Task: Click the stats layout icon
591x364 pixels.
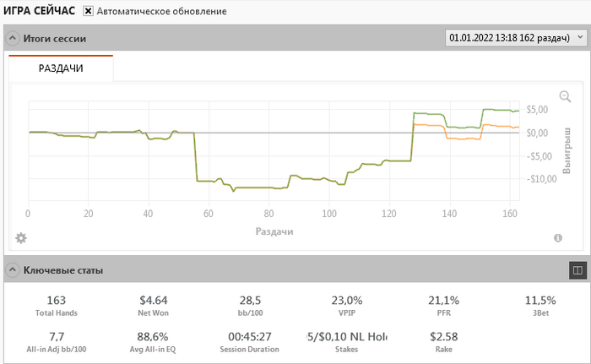Action: pyautogui.click(x=577, y=270)
